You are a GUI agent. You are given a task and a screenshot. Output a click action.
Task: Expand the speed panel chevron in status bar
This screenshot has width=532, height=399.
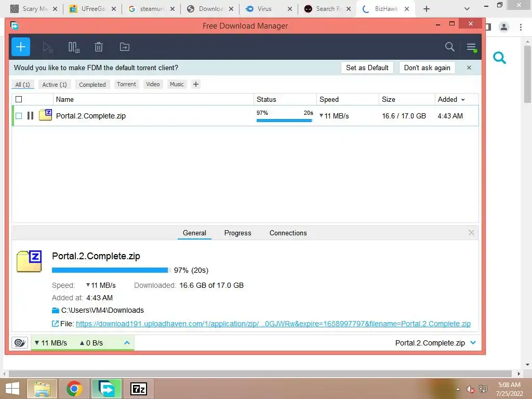127,343
